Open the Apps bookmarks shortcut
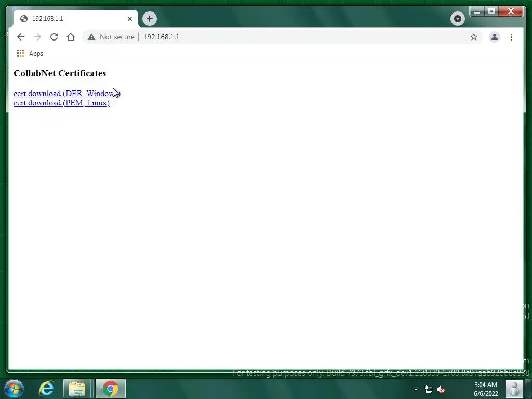The image size is (532, 399). pos(30,54)
